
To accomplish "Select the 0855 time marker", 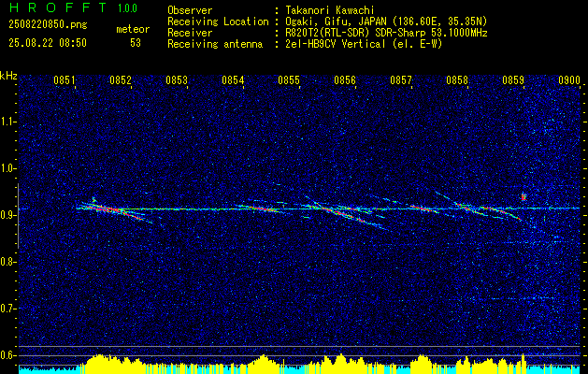I will (x=289, y=80).
